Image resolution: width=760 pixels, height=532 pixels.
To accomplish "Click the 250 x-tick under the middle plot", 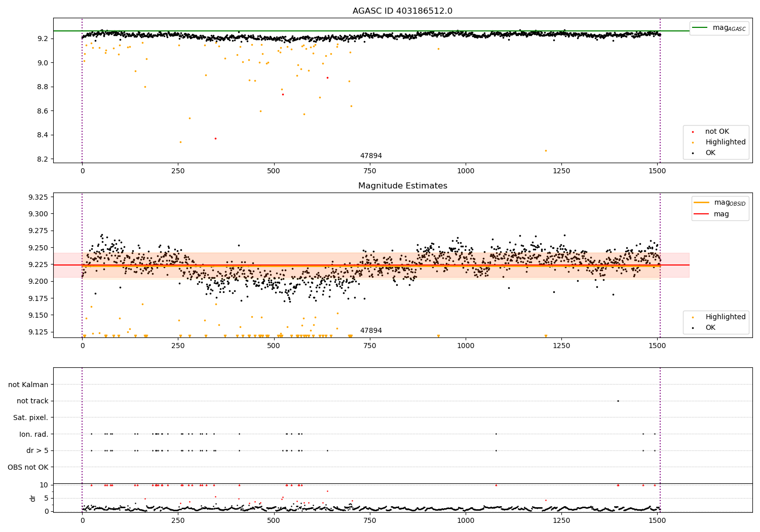I will click(x=178, y=346).
